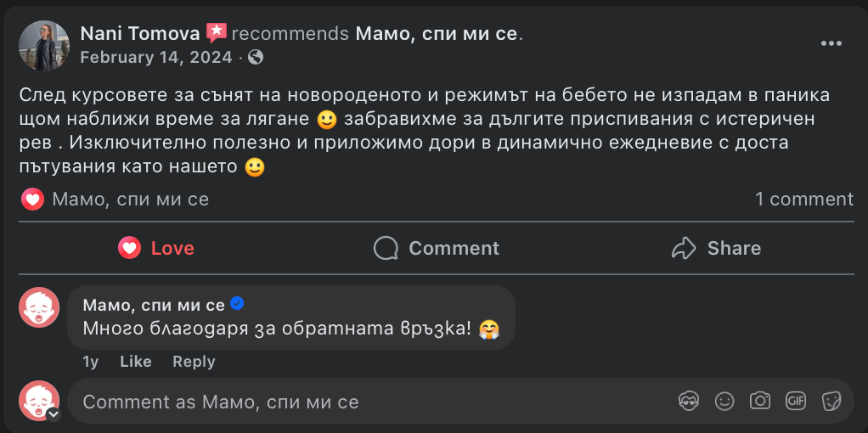Open the emoji picker in comment box
Image resolution: width=868 pixels, height=433 pixels.
[x=724, y=402]
